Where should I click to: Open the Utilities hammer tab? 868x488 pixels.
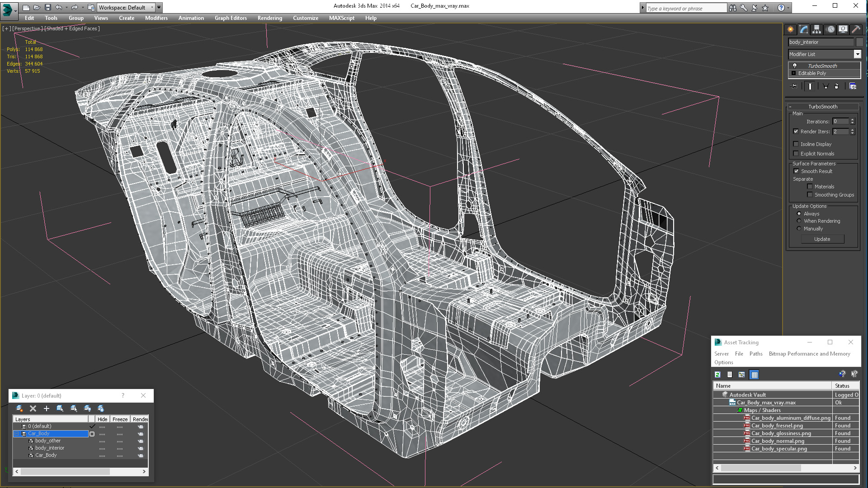(x=856, y=29)
